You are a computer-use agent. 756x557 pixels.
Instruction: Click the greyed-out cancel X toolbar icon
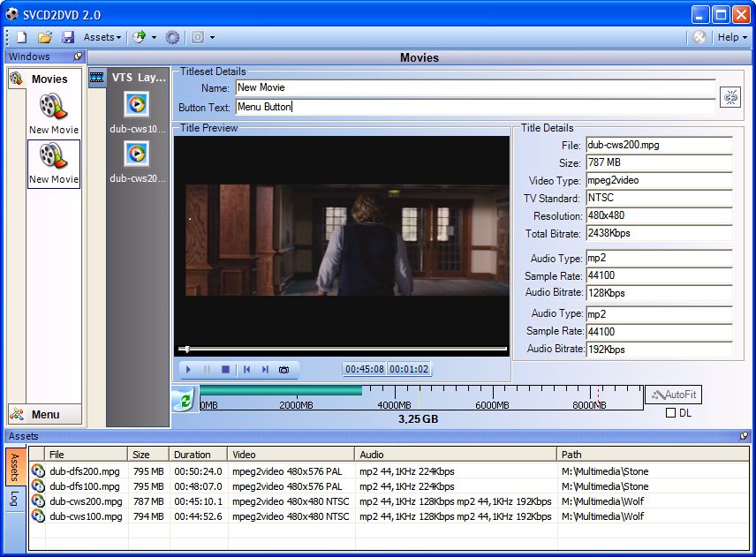tap(699, 37)
